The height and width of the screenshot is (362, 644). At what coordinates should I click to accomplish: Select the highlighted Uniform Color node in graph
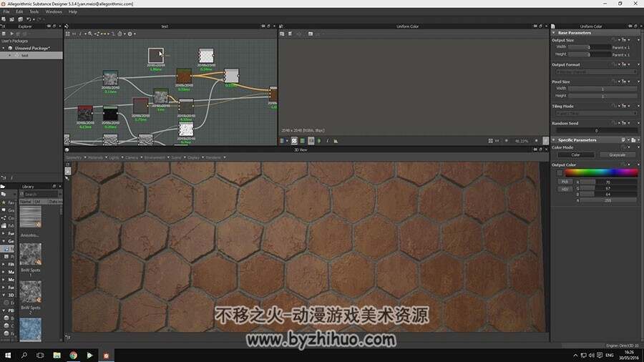(156, 55)
